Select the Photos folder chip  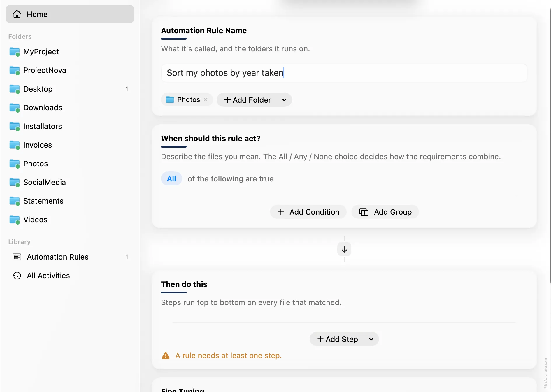tap(187, 100)
